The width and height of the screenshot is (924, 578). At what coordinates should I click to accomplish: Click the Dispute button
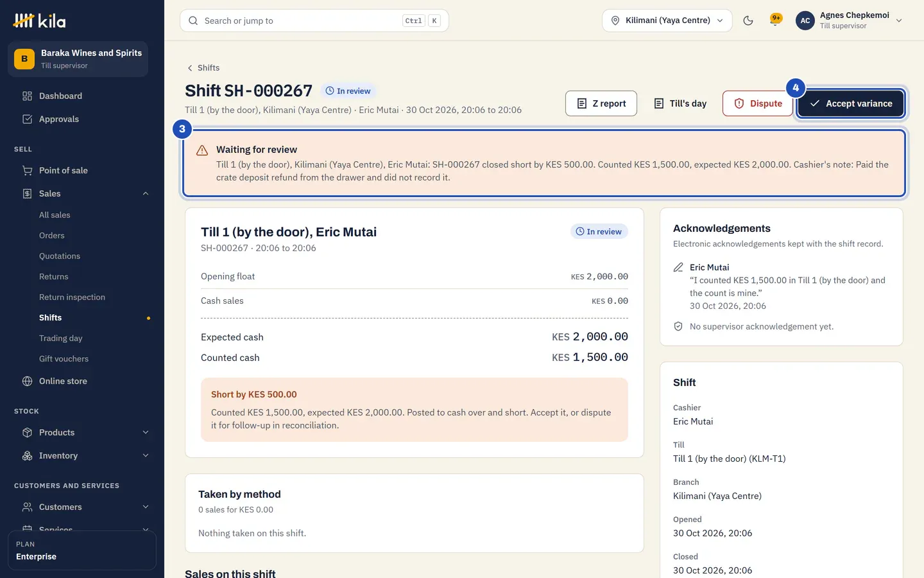coord(758,103)
